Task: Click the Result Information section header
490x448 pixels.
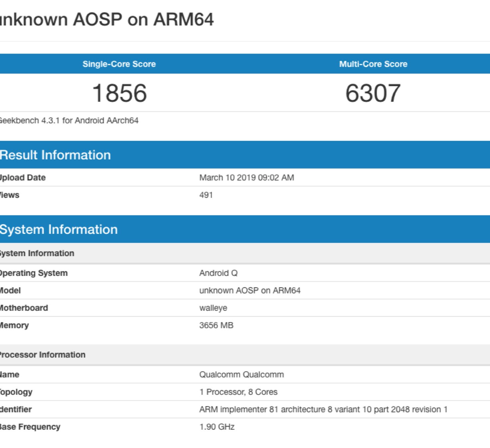Action: 55,155
